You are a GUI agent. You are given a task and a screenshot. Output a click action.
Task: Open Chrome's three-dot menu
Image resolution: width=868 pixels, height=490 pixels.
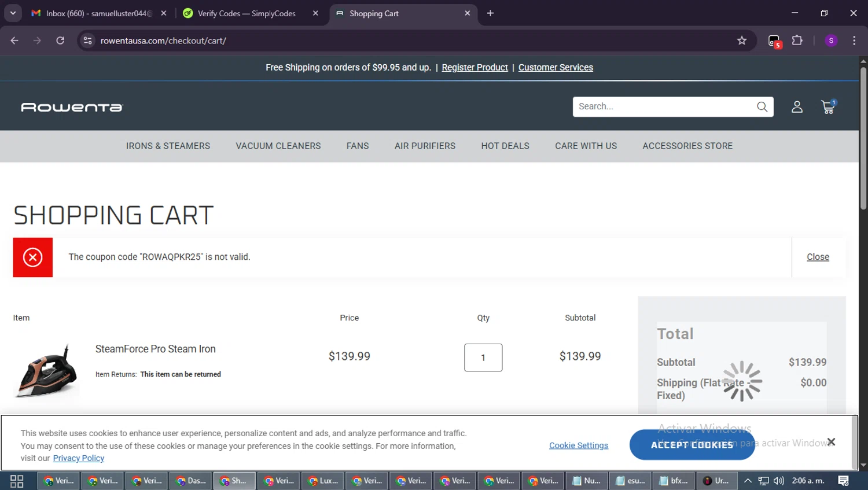[x=854, y=40]
